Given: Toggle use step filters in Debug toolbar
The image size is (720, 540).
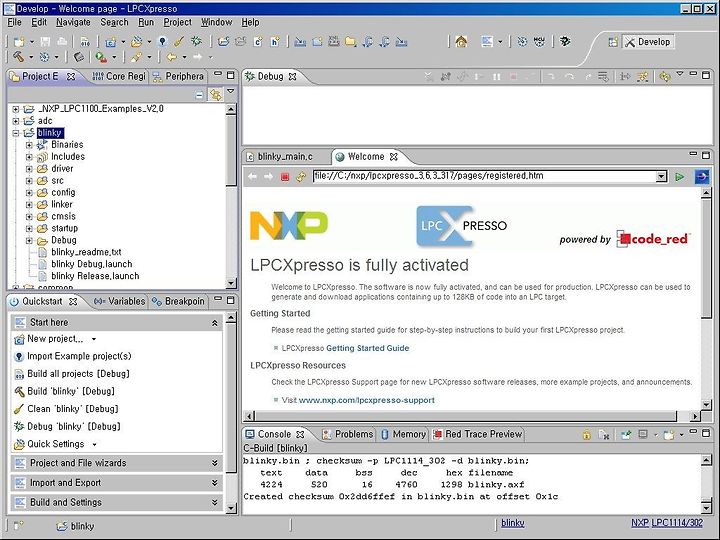Looking at the screenshot, I should click(642, 77).
